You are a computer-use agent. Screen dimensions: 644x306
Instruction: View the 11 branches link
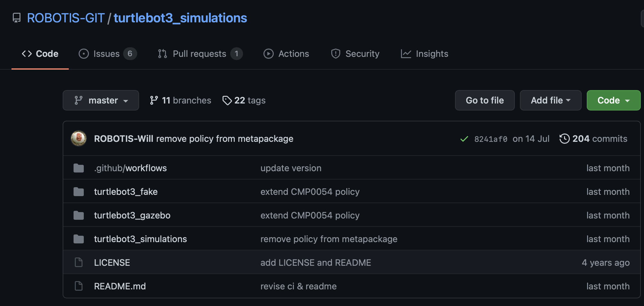(x=180, y=100)
